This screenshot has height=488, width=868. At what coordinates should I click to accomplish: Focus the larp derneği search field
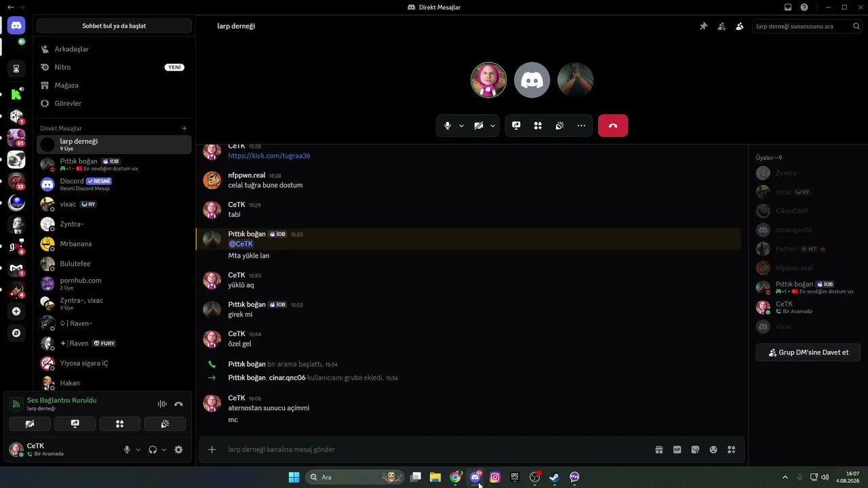[807, 26]
